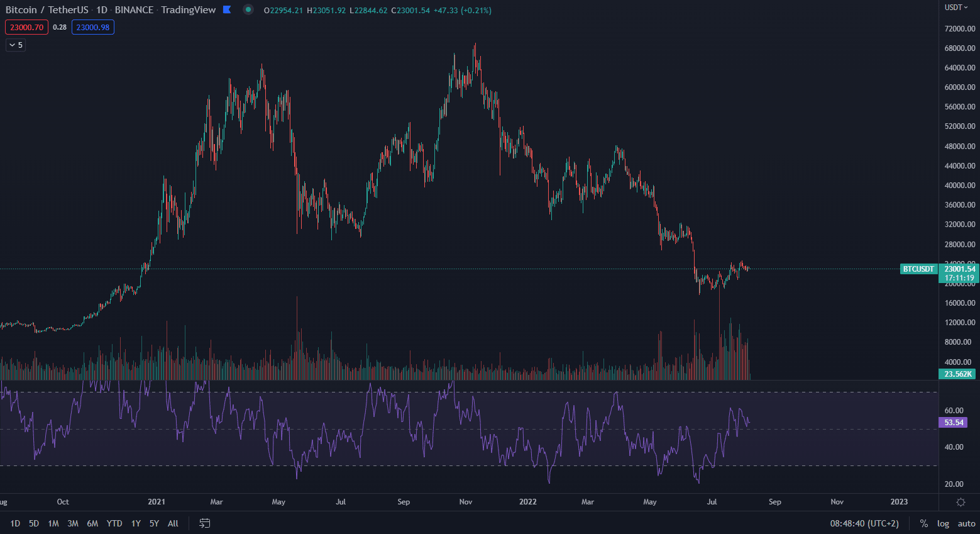This screenshot has height=534, width=980.
Task: Toggle percent scale mode
Action: (923, 523)
